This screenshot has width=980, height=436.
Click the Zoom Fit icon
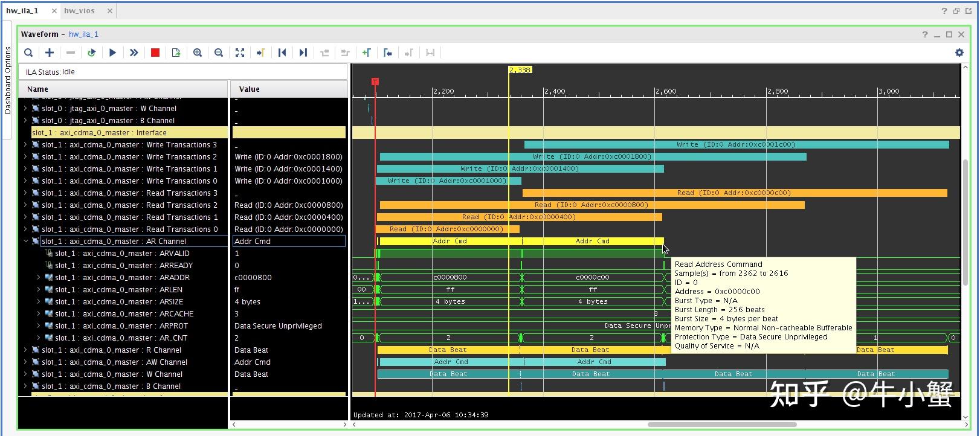point(240,53)
